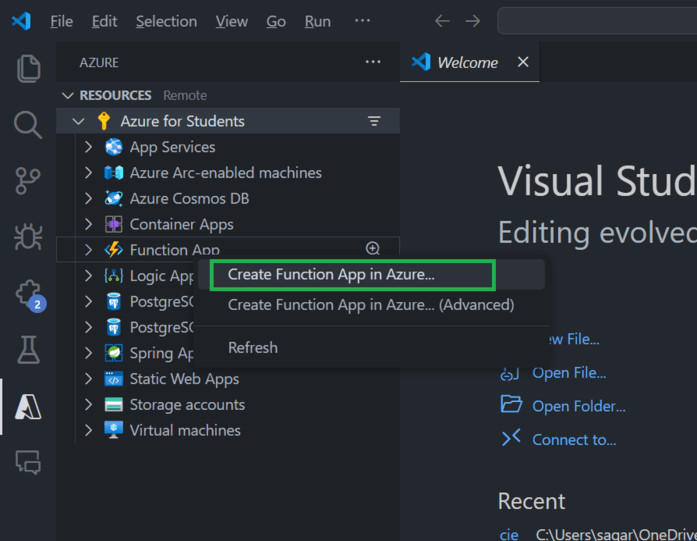Click the filter icon beside Azure for Students

(374, 121)
